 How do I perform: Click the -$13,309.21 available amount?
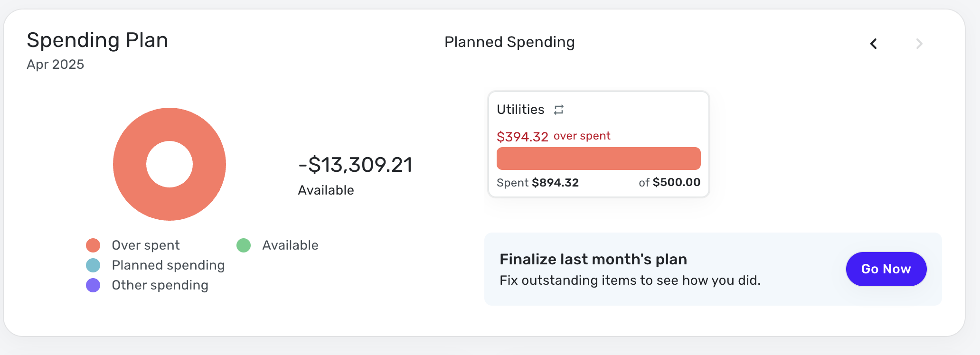click(356, 165)
